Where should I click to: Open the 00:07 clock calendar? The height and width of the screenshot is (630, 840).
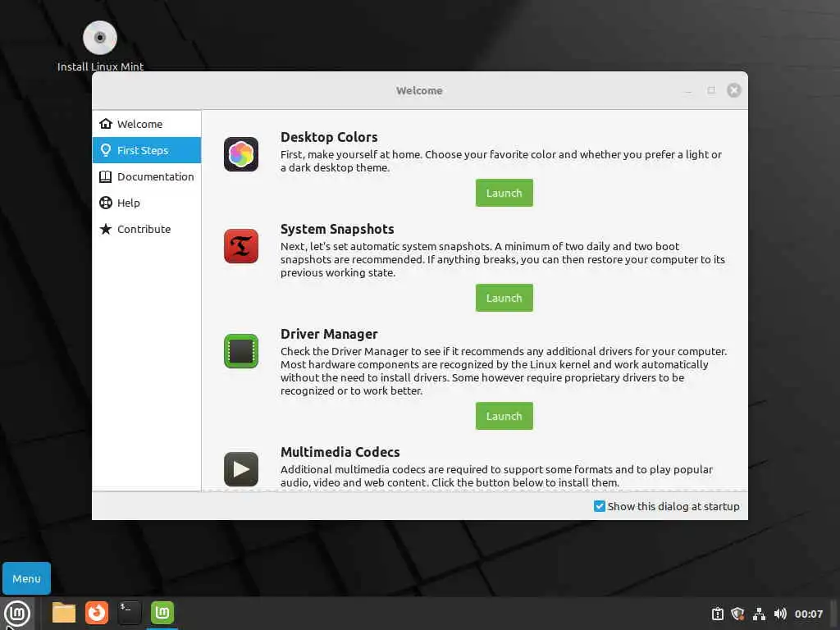(x=808, y=614)
